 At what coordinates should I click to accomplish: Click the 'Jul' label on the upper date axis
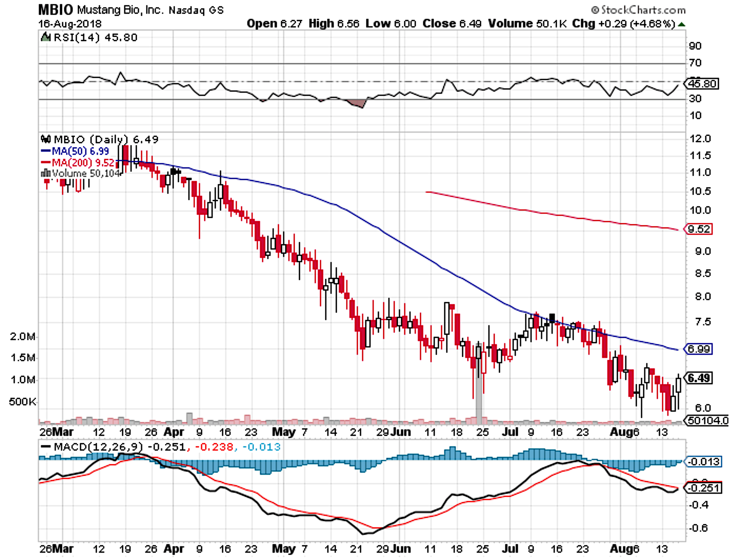click(x=510, y=432)
